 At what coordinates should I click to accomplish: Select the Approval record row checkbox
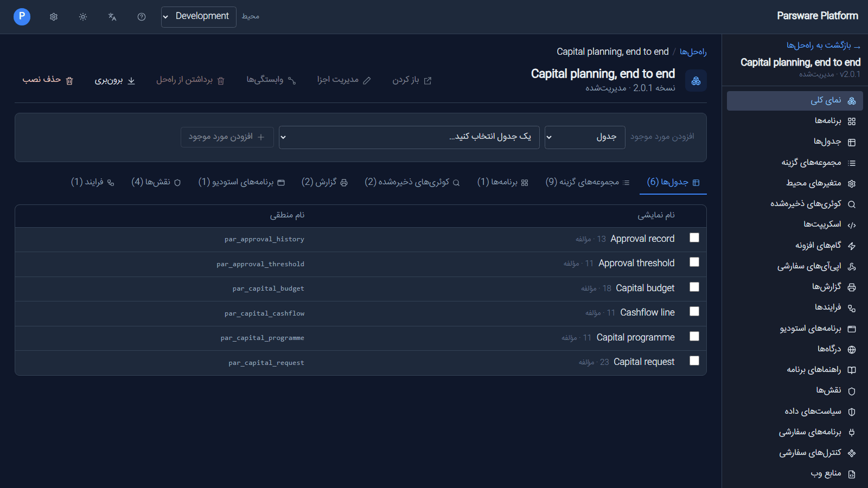click(694, 237)
